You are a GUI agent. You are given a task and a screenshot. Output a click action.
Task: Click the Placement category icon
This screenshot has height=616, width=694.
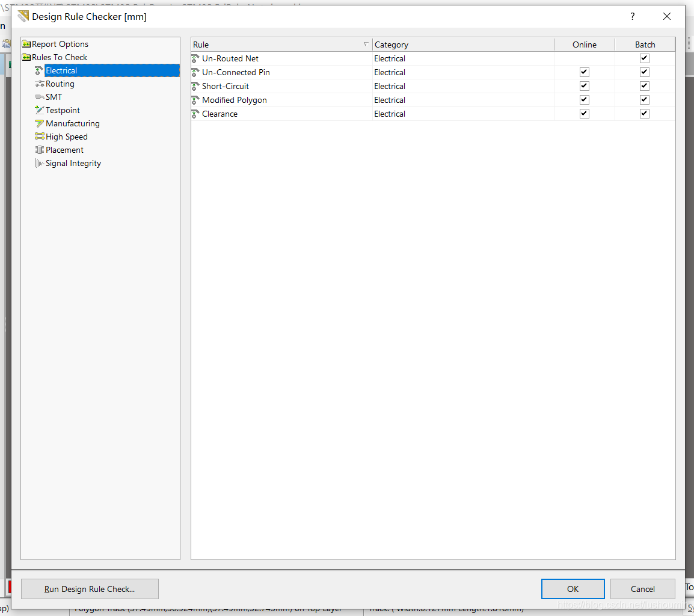point(40,150)
